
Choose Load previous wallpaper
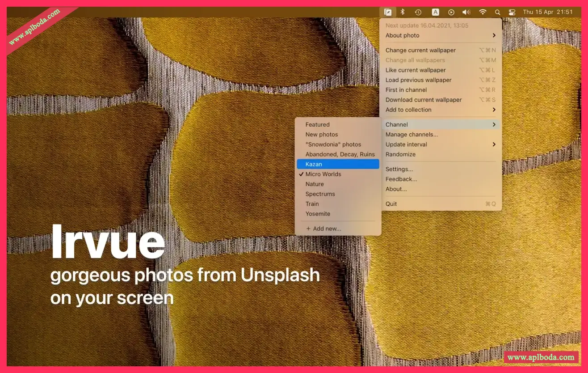[x=441, y=80]
